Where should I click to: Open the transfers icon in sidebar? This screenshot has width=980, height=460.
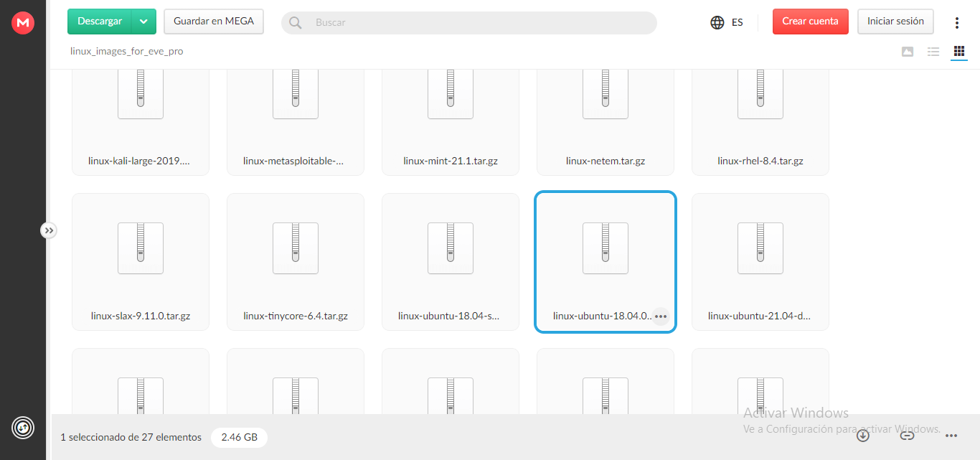(23, 428)
